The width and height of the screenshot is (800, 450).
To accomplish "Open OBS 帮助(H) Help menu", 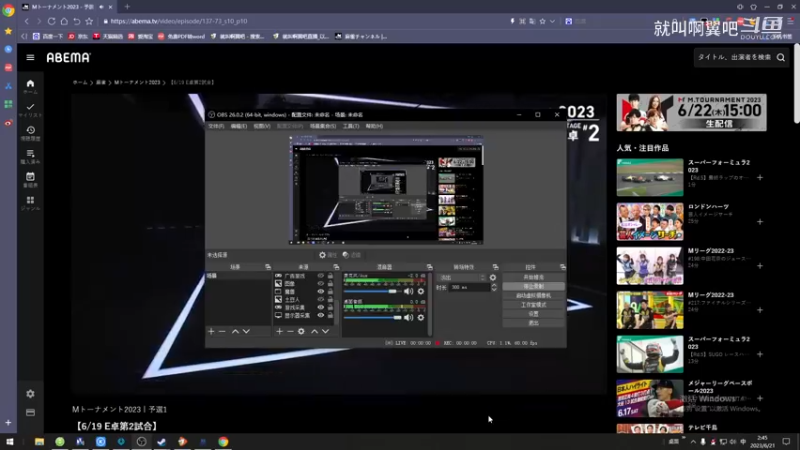I will click(x=374, y=126).
